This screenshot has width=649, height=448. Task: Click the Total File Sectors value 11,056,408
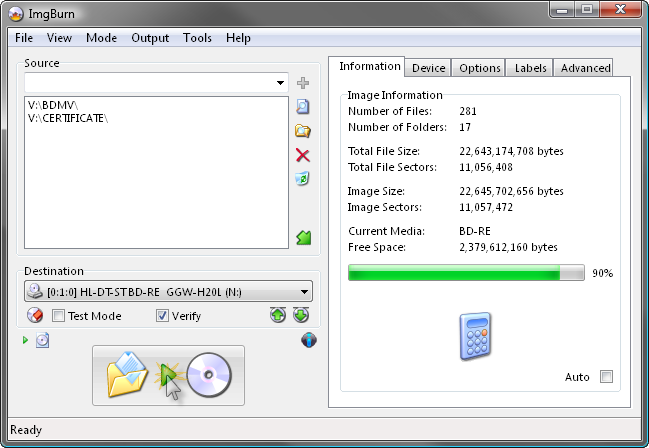[486, 167]
